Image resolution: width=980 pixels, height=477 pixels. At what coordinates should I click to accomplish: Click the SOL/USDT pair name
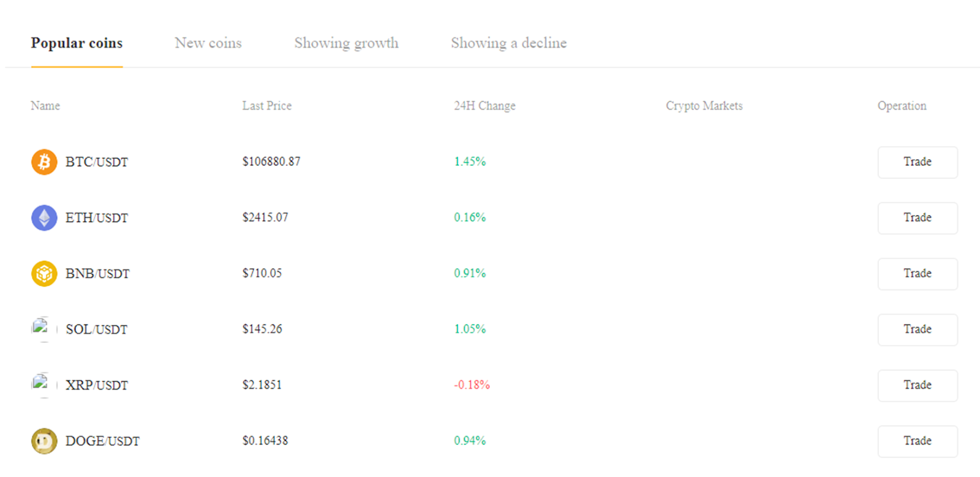coord(96,329)
